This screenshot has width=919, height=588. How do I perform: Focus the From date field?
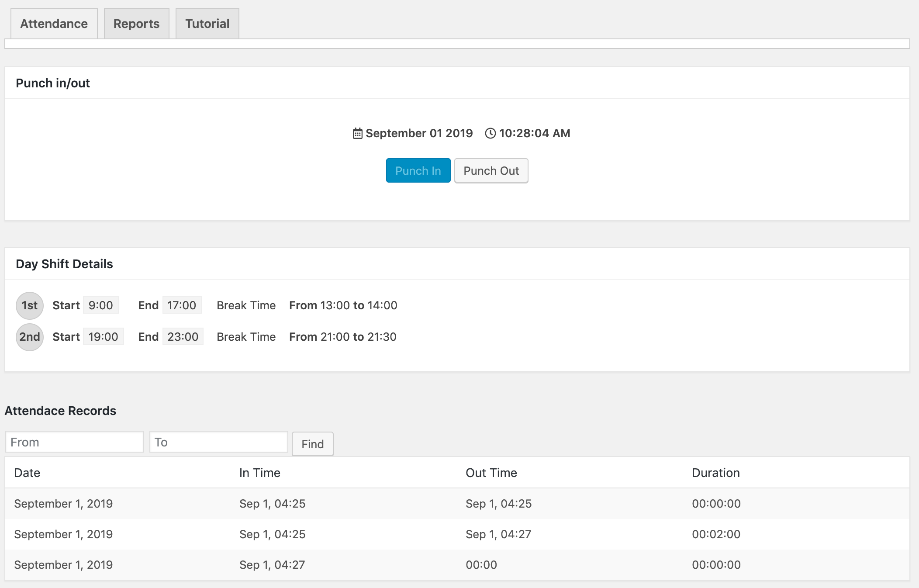point(74,442)
